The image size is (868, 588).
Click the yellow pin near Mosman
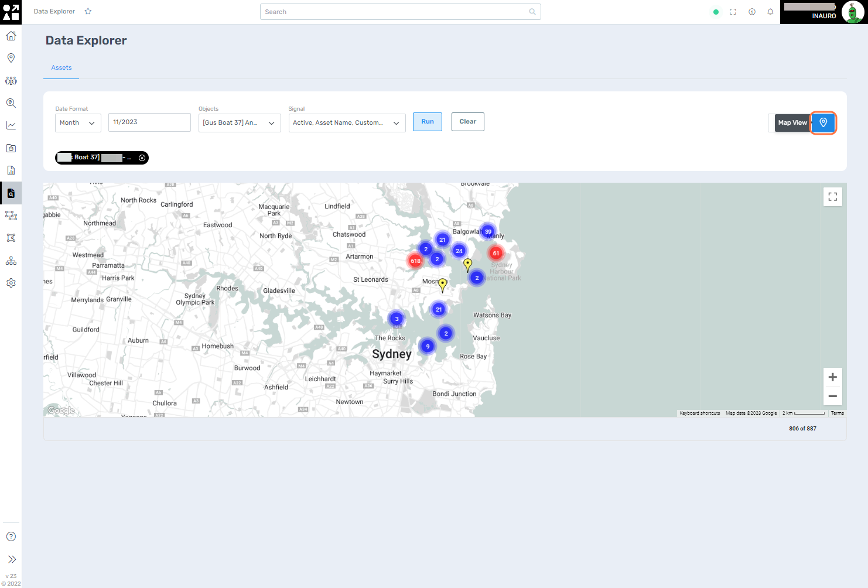443,285
